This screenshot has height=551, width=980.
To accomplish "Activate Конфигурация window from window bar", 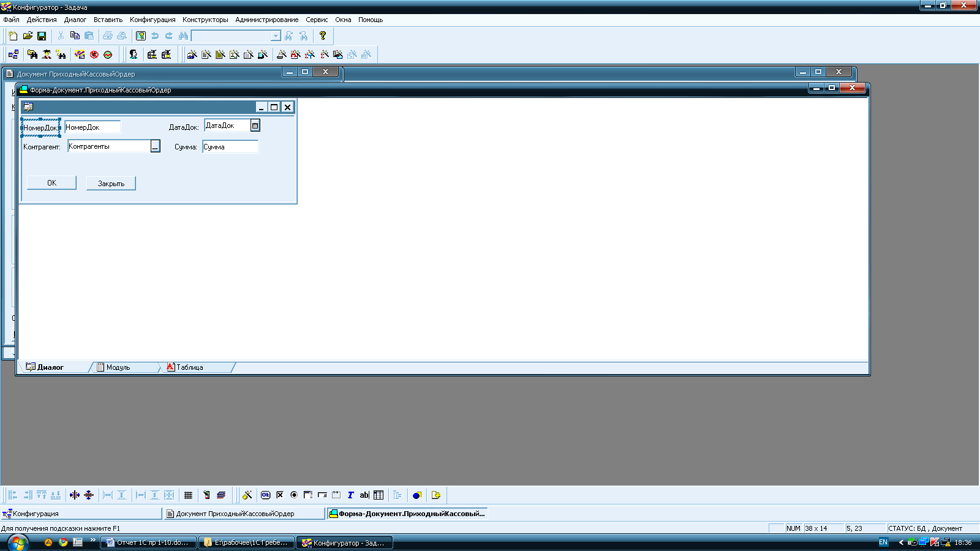I will pyautogui.click(x=81, y=514).
